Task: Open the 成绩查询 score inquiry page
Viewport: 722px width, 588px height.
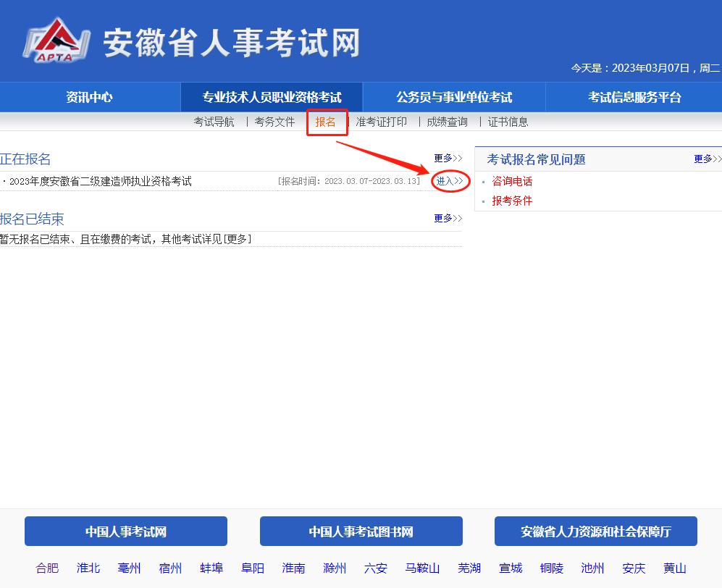Action: click(446, 122)
